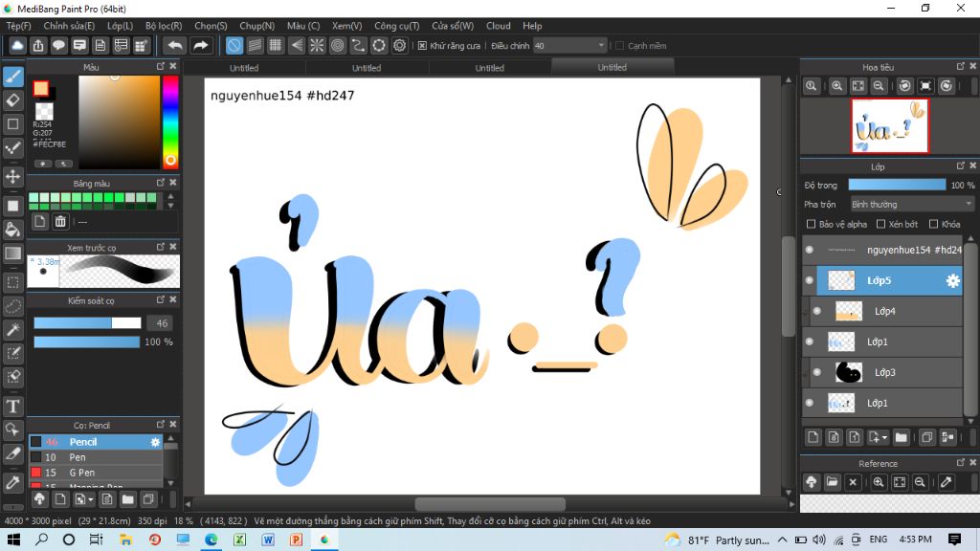Enable the Cạnh mềm checkbox
This screenshot has width=980, height=551.
click(619, 46)
